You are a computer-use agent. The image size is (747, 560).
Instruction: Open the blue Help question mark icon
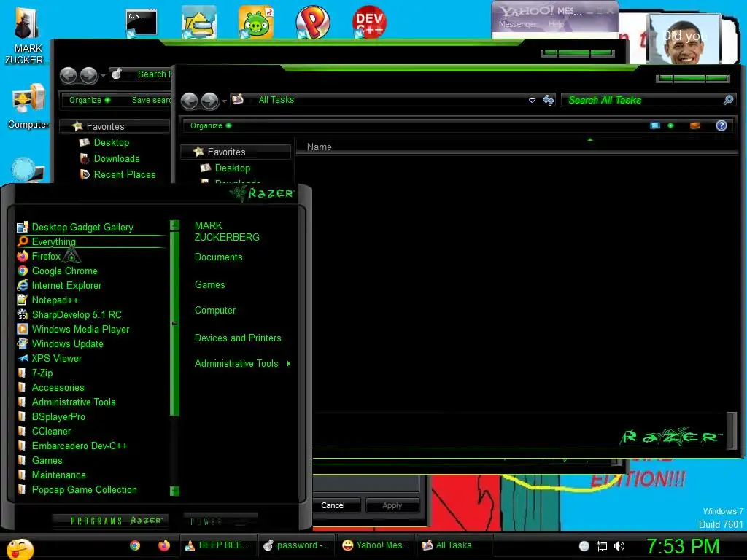[721, 125]
